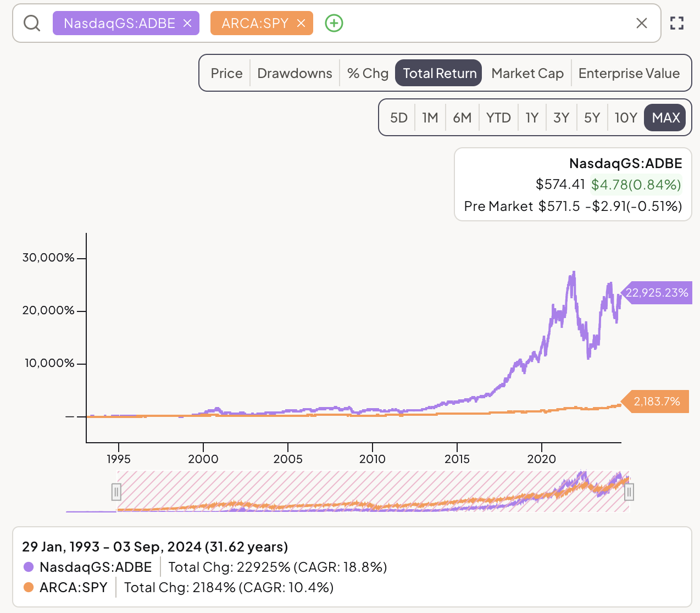700x613 pixels.
Task: Open the Market Cap tab
Action: point(527,73)
